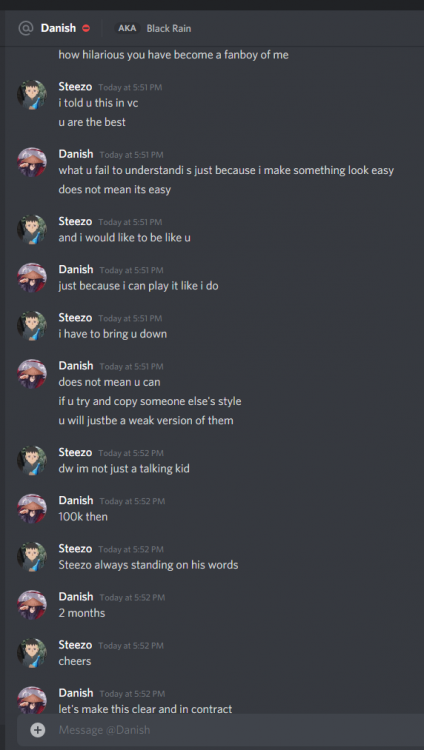Click Danish's avatar beside '2 months' message
Viewport: 424px width, 750px height.
(x=32, y=605)
